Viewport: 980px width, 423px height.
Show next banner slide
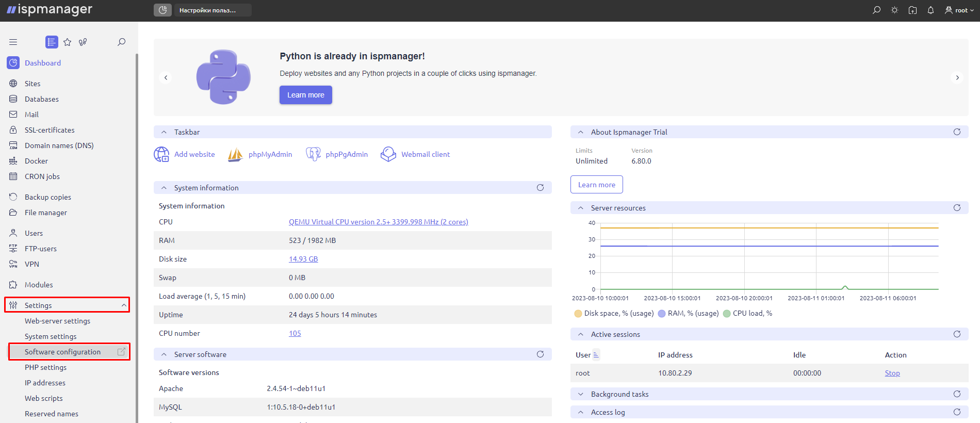tap(957, 77)
